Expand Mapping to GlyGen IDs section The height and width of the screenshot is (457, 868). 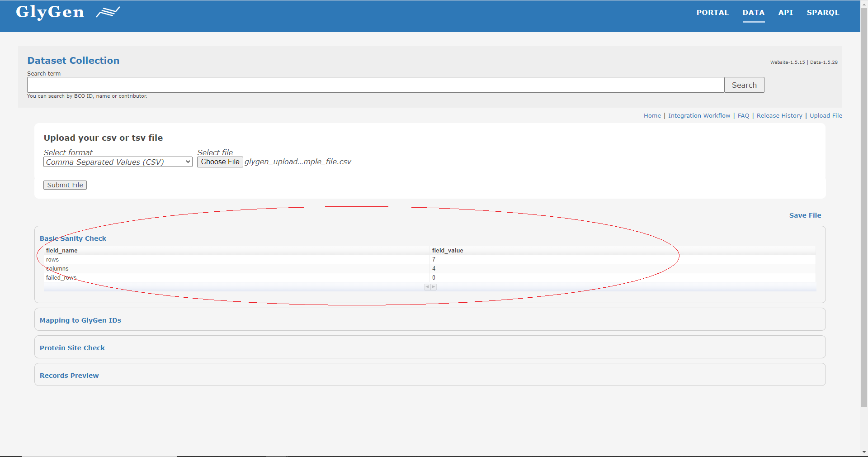point(80,320)
